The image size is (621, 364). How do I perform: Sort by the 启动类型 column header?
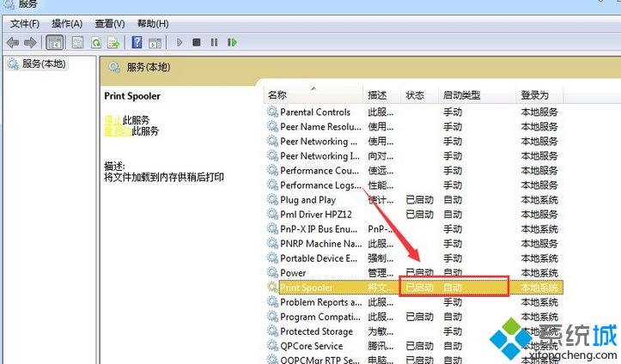[477, 95]
